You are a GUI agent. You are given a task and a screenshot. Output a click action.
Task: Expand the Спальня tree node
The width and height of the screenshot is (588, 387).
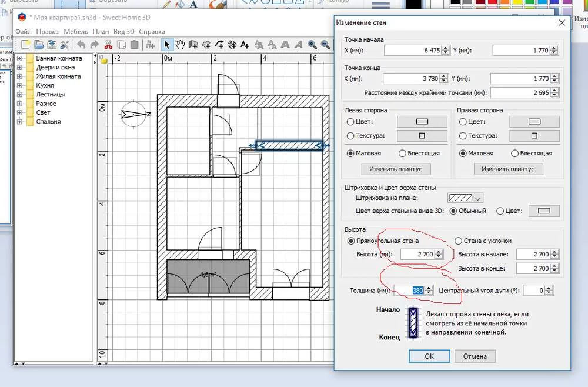pyautogui.click(x=19, y=122)
